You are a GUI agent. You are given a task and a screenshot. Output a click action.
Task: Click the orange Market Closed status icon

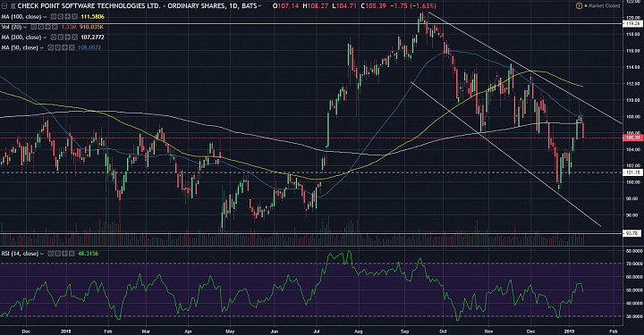point(579,5)
